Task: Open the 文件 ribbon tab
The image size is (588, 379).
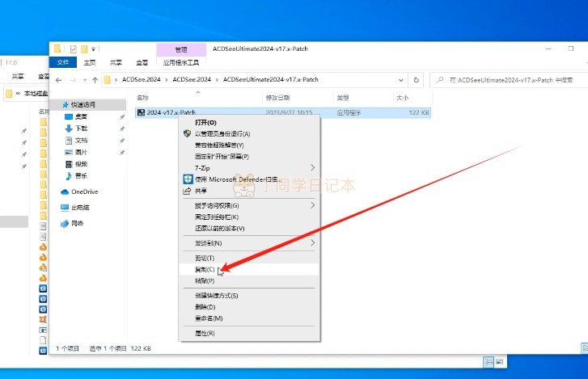Action: 63,62
